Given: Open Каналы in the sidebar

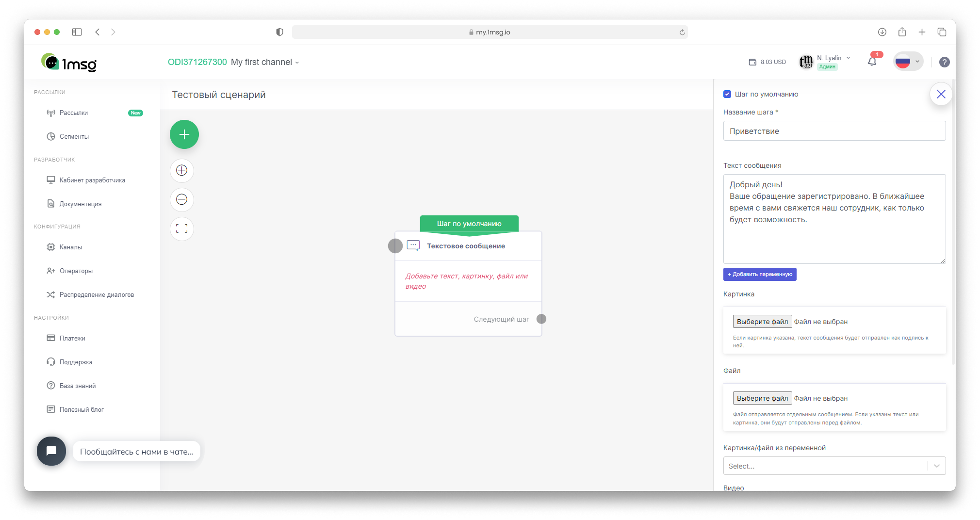Looking at the screenshot, I should 71,247.
